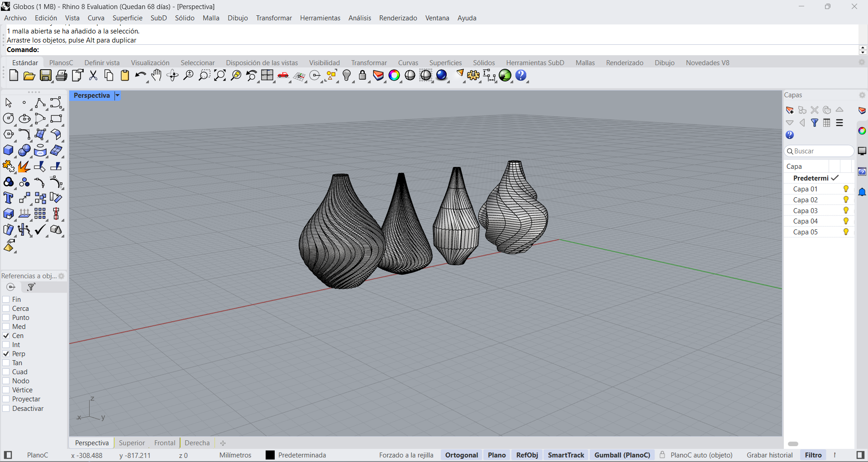
Task: Open the Superficie menu
Action: click(127, 18)
